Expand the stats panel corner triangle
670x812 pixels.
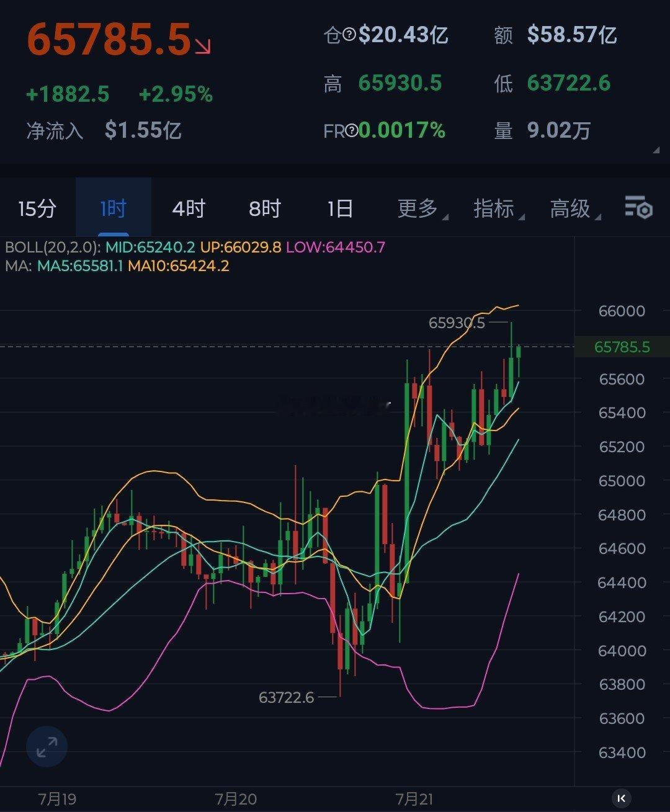[x=656, y=150]
